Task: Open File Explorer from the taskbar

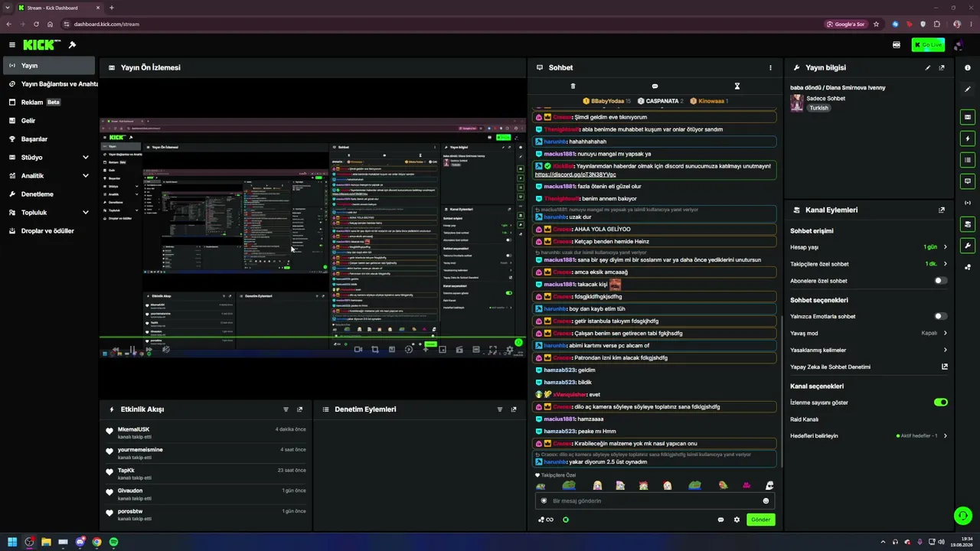Action: [46, 542]
